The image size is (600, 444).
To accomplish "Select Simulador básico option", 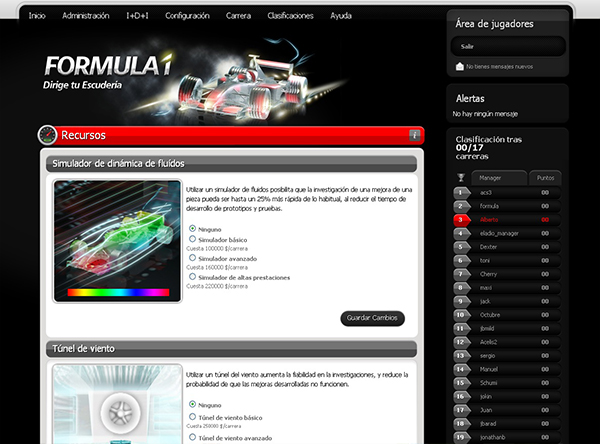I will (x=192, y=239).
